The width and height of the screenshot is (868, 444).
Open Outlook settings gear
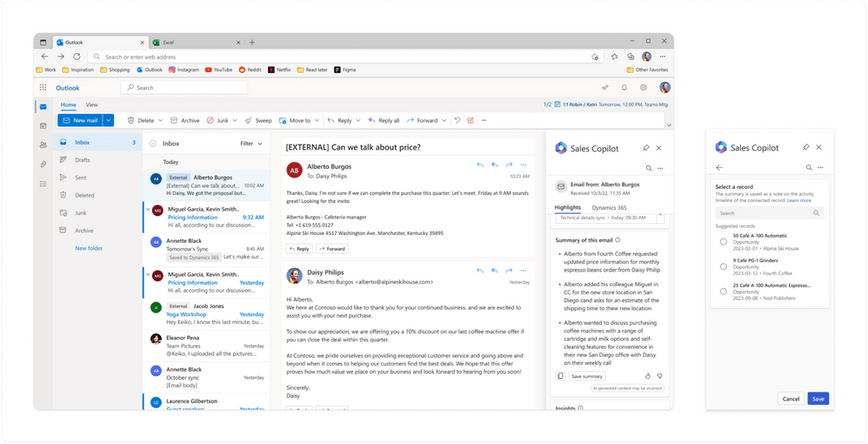pos(644,88)
